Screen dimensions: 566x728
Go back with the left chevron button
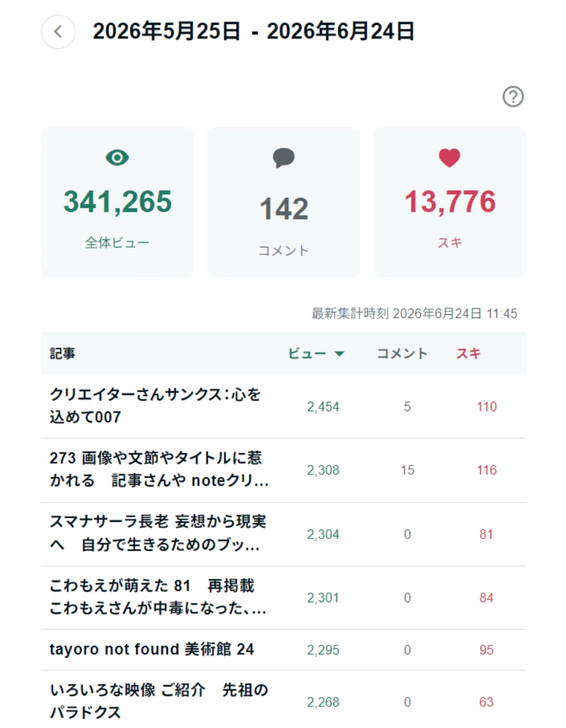pyautogui.click(x=58, y=32)
